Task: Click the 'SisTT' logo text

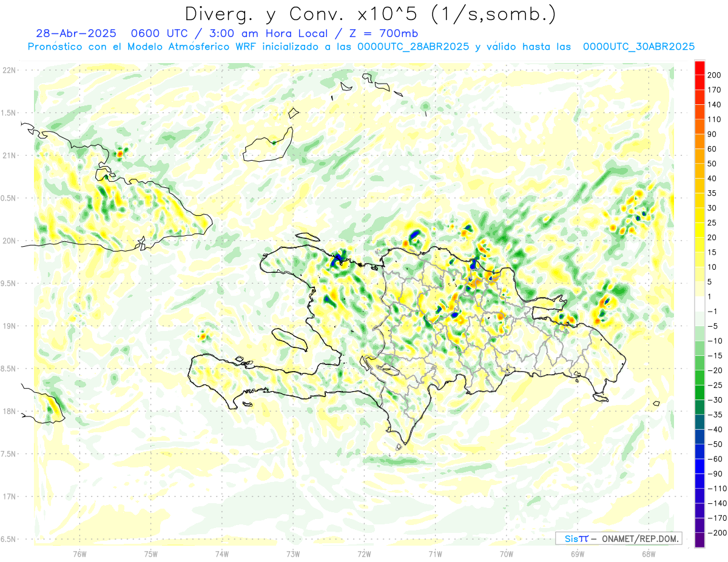Action: tap(576, 539)
